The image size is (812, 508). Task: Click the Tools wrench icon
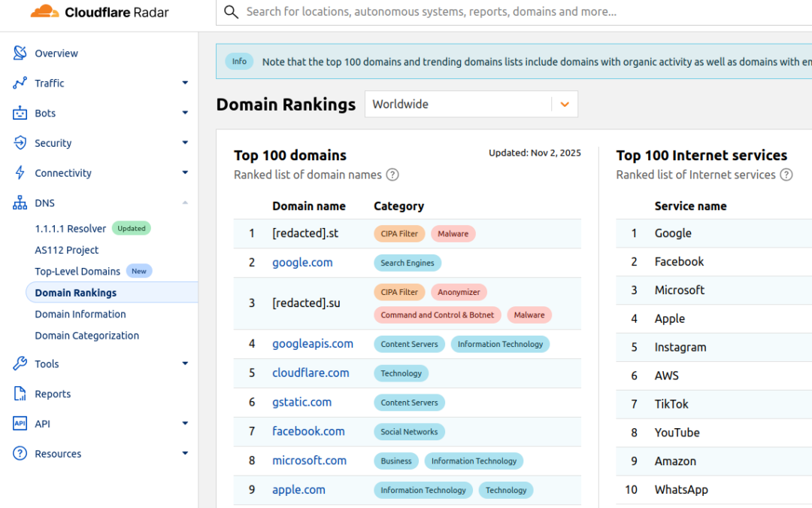pos(20,364)
